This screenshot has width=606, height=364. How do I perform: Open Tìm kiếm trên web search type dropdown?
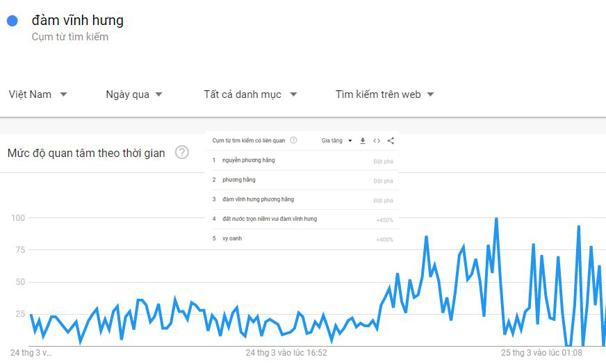click(x=385, y=94)
